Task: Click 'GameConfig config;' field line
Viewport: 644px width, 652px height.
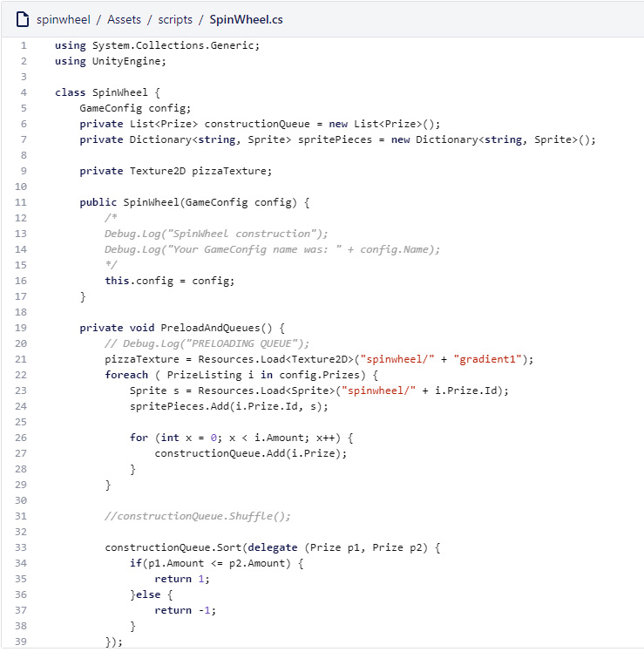Action: (135, 108)
